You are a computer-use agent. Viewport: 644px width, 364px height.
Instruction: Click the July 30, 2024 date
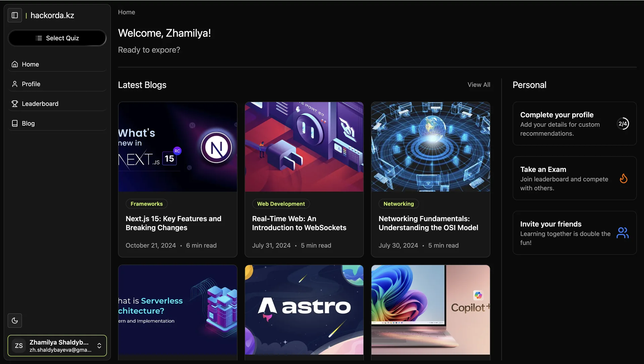point(398,245)
